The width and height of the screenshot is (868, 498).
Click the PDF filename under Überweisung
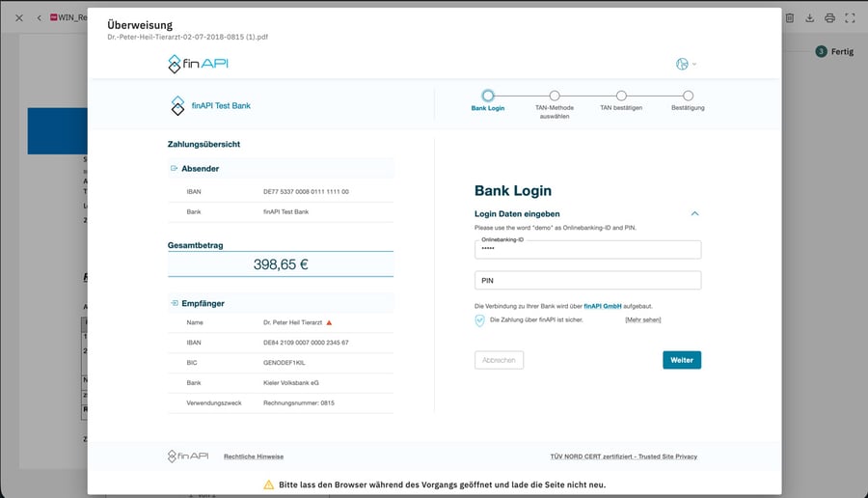188,37
